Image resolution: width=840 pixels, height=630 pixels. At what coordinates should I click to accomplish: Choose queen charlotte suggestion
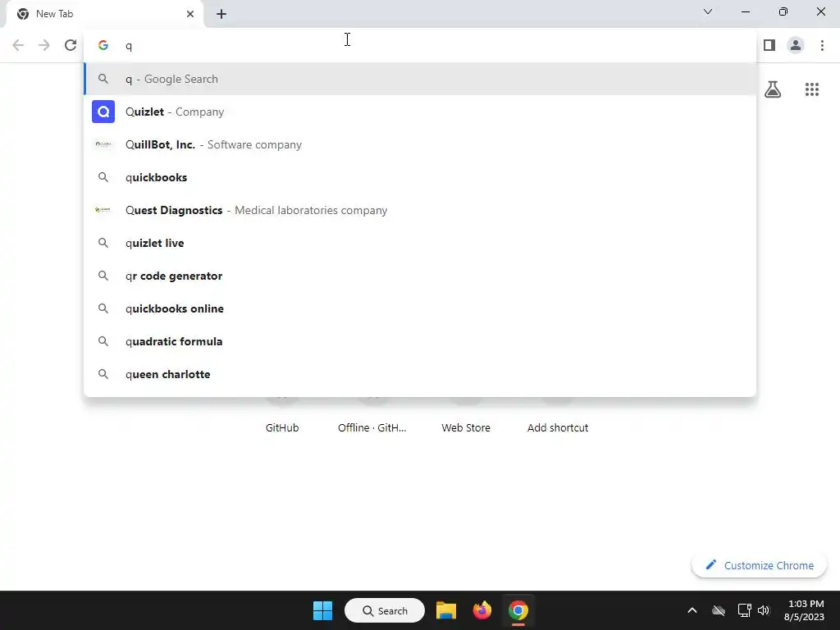point(420,374)
